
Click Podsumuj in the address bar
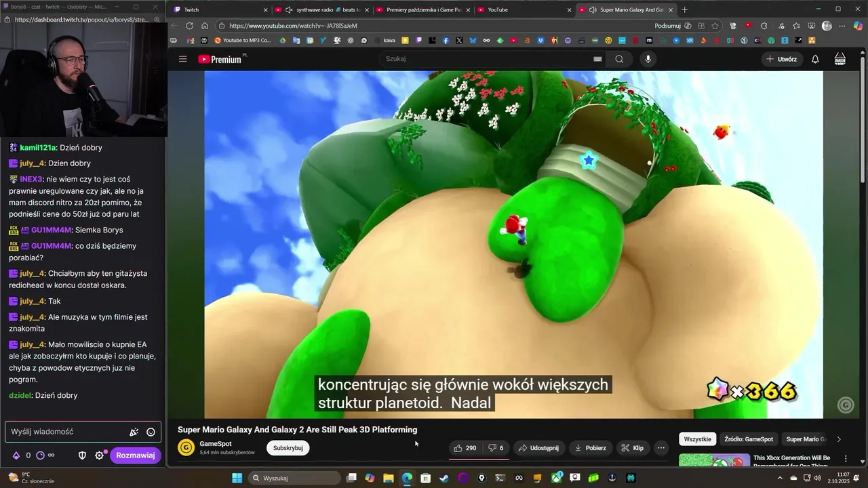coord(667,26)
